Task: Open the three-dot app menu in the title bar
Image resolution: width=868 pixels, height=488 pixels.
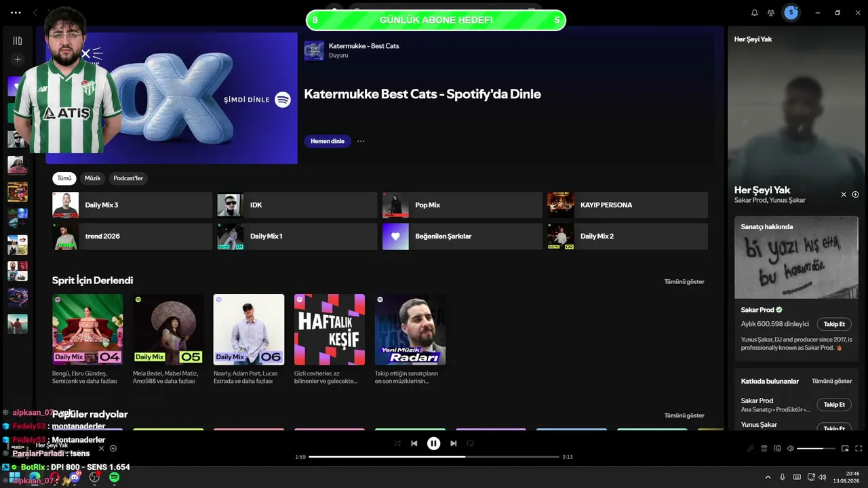Action: (16, 13)
